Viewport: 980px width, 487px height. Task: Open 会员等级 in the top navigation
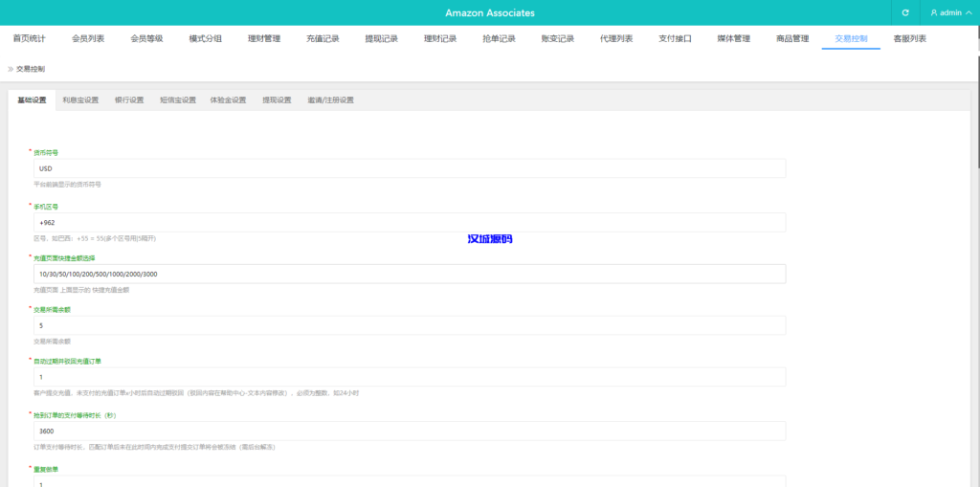[146, 39]
